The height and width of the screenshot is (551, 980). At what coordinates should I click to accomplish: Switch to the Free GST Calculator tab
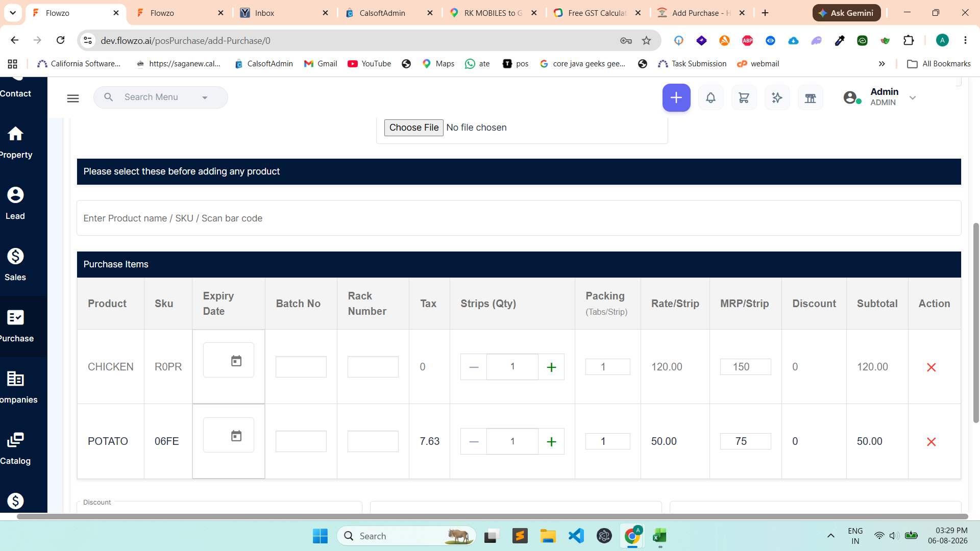(598, 13)
